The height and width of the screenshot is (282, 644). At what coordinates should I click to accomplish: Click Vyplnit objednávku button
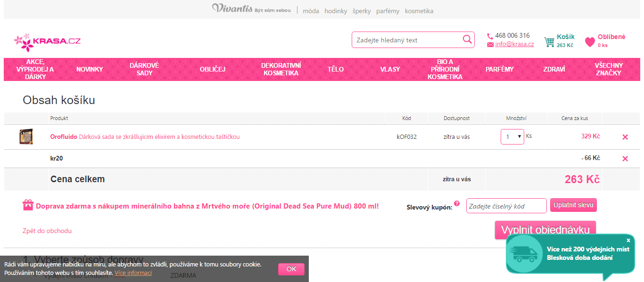(545, 229)
